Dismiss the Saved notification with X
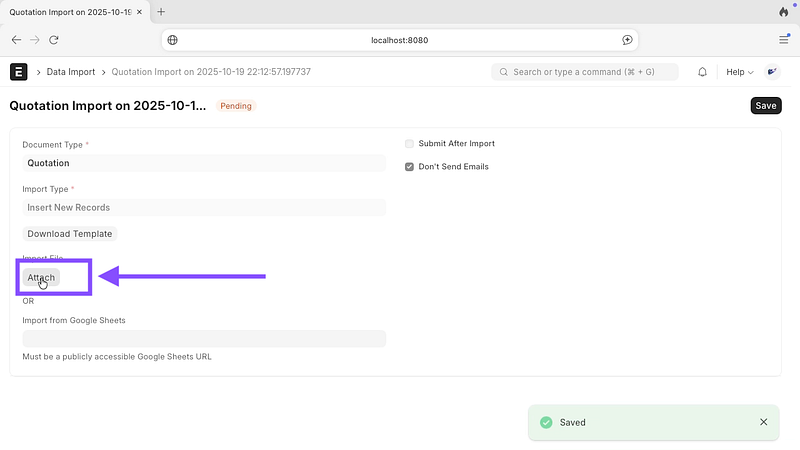Image resolution: width=800 pixels, height=450 pixels. [x=764, y=422]
